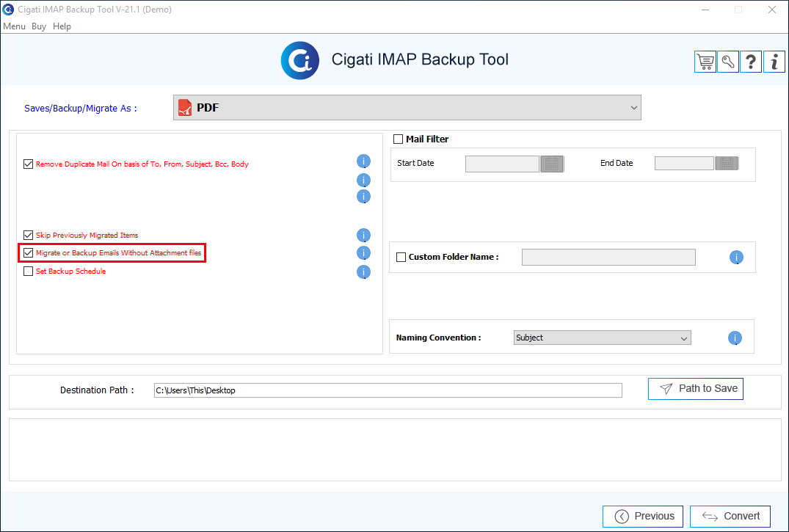Click the Previous button
Screen dimensions: 789x532
coord(642,517)
